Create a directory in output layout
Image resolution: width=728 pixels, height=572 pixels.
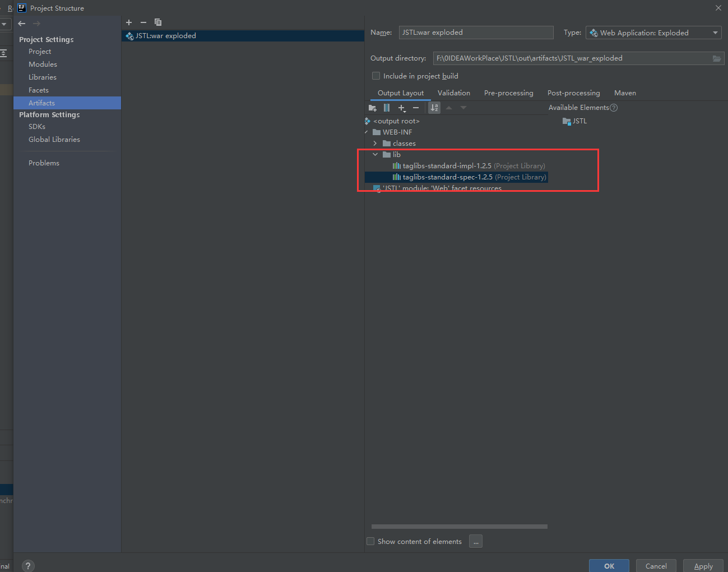[373, 108]
